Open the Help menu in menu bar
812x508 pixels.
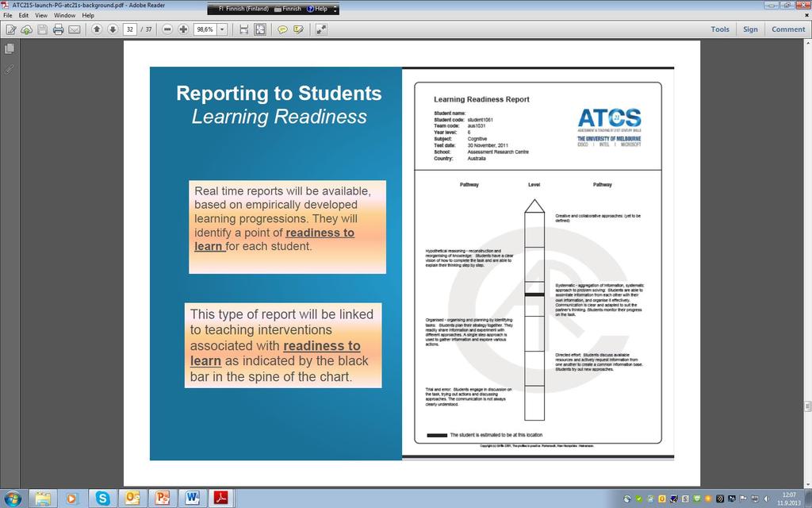coord(88,16)
